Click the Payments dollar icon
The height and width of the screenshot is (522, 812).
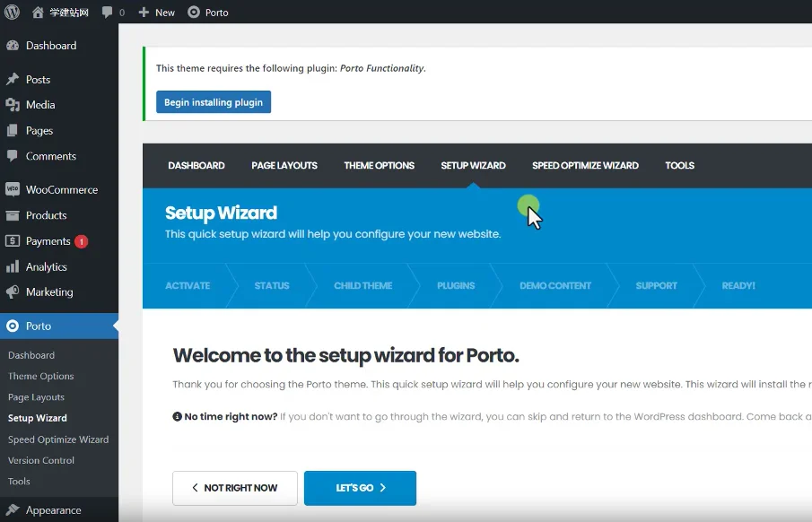13,240
